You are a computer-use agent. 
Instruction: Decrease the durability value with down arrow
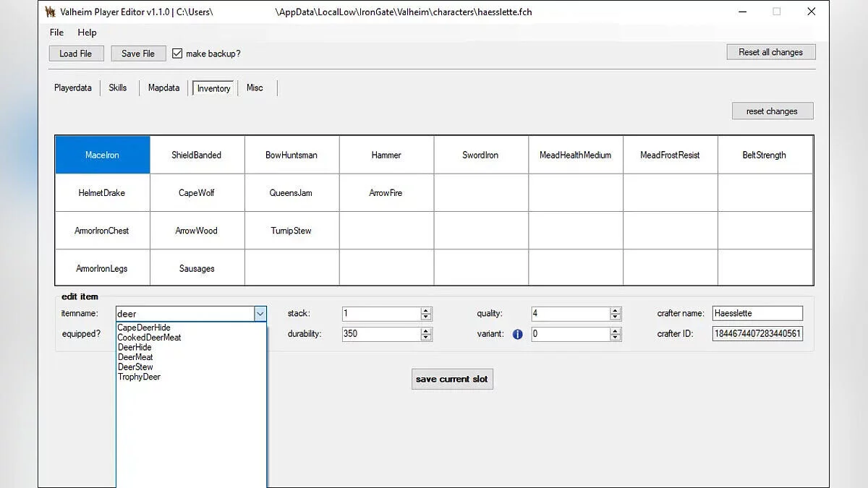coord(426,338)
